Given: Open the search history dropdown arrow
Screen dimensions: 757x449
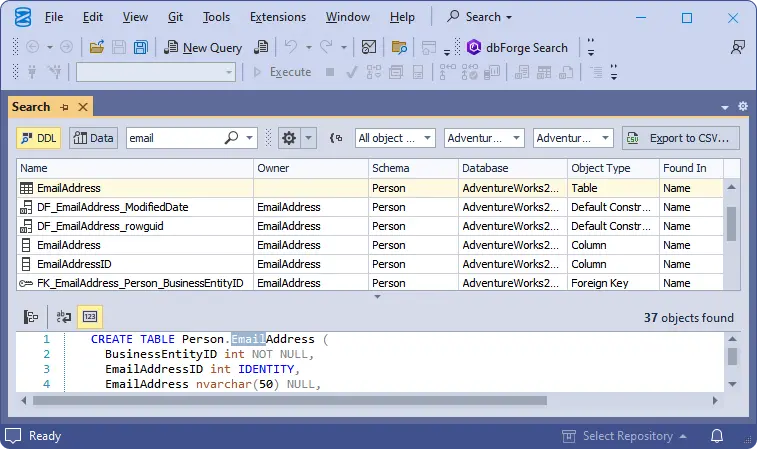Looking at the screenshot, I should point(250,138).
